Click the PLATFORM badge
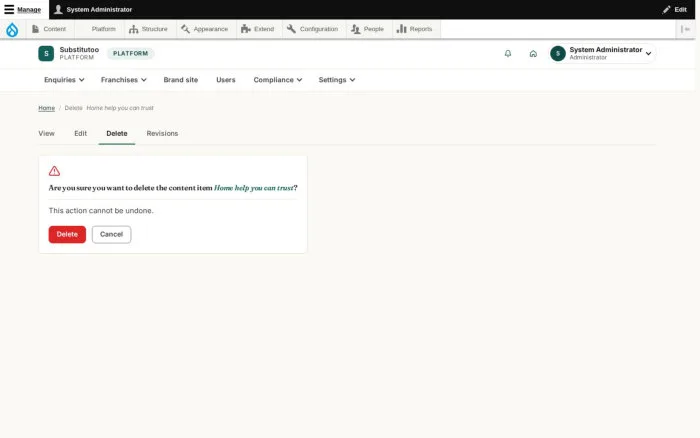Viewport: 700px width, 438px height. pos(130,54)
